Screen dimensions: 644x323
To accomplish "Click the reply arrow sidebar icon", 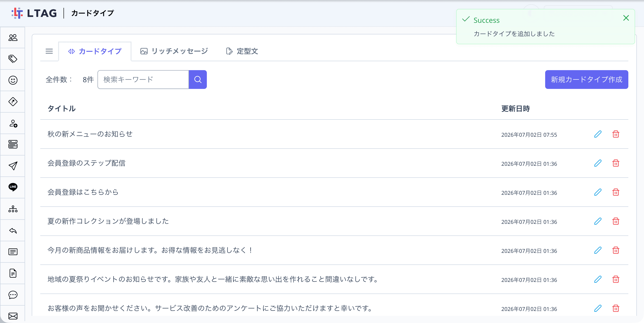I will point(13,230).
